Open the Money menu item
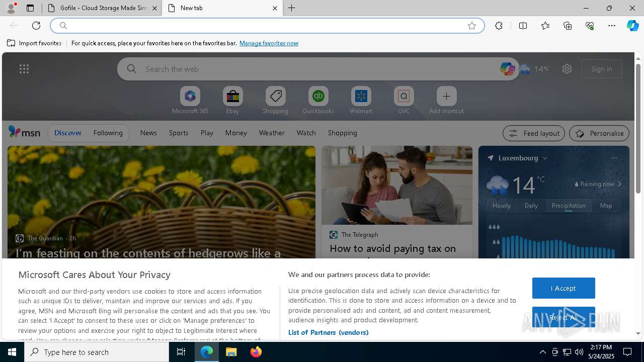This screenshot has width=644, height=362. tap(236, 133)
